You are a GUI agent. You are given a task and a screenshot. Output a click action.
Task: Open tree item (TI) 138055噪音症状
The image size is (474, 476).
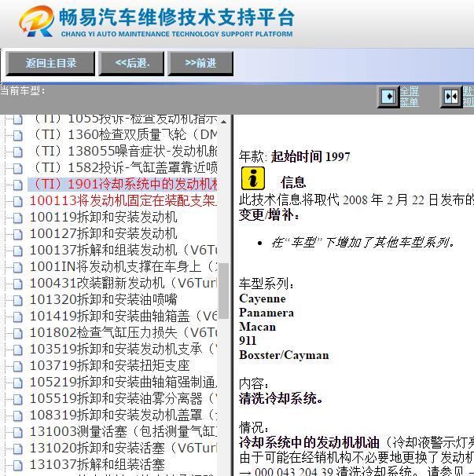(x=123, y=151)
